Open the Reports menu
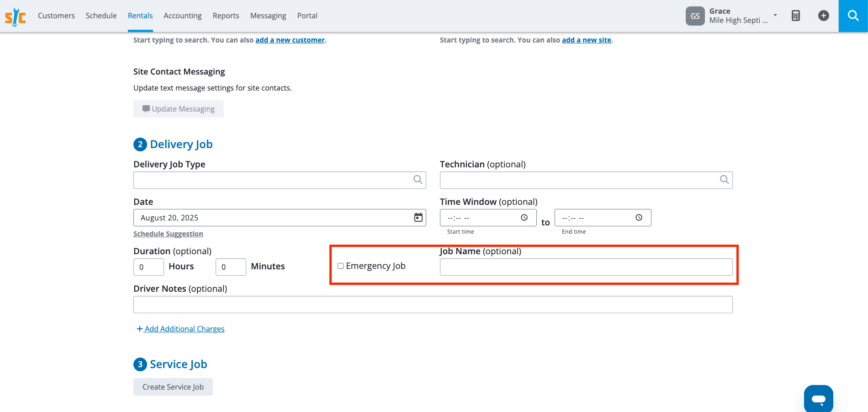This screenshot has height=412, width=868. point(226,16)
